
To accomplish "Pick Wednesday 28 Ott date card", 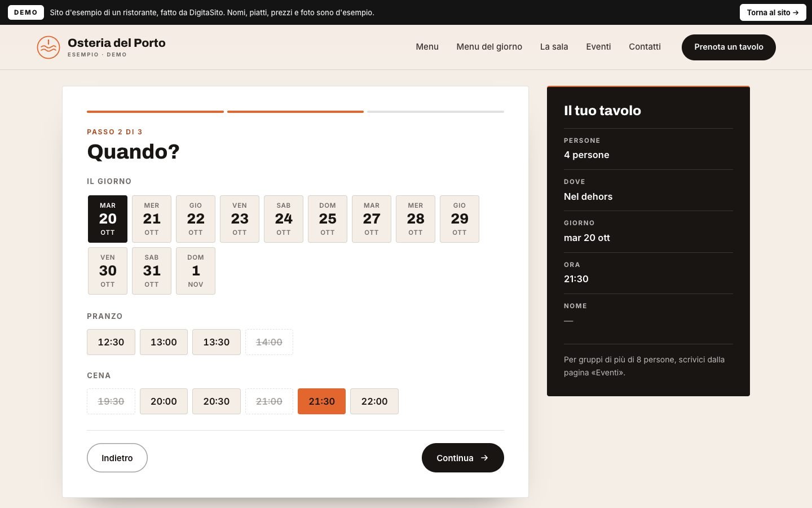I will pos(416,219).
